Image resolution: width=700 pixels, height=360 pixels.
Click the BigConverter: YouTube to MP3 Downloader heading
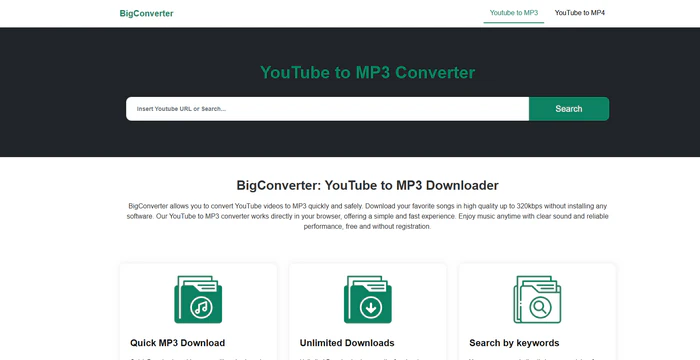coord(367,185)
